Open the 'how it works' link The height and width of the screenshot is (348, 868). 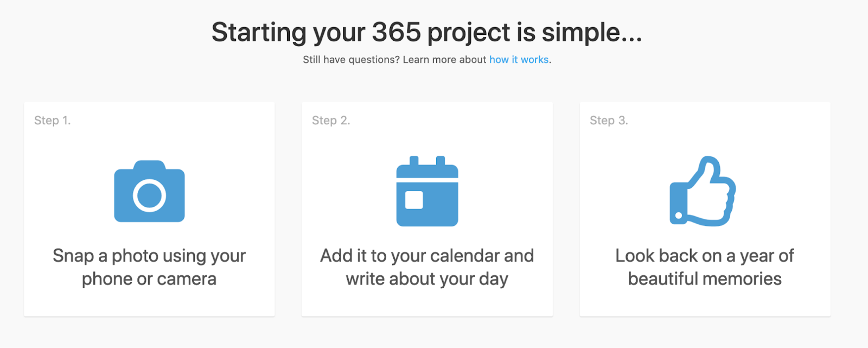tap(519, 60)
